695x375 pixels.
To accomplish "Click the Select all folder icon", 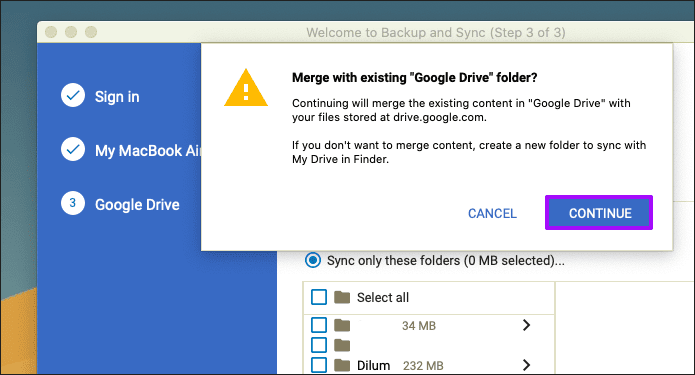I will pos(342,297).
